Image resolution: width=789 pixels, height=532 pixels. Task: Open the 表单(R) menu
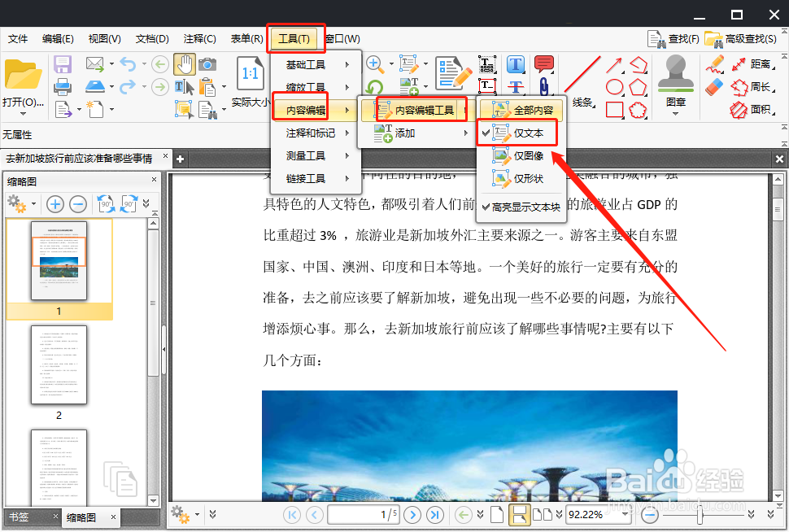[x=246, y=39]
